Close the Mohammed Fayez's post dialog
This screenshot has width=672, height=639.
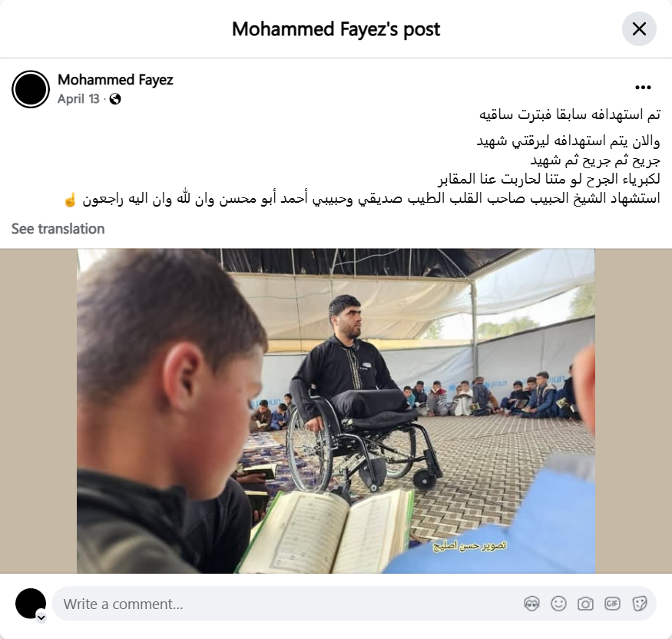click(639, 29)
